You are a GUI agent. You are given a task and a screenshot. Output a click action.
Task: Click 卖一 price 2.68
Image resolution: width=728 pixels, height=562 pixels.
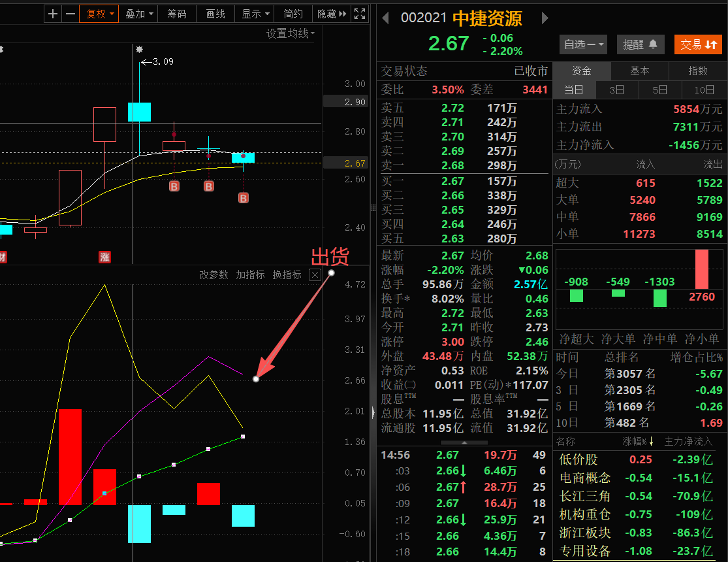452,165
